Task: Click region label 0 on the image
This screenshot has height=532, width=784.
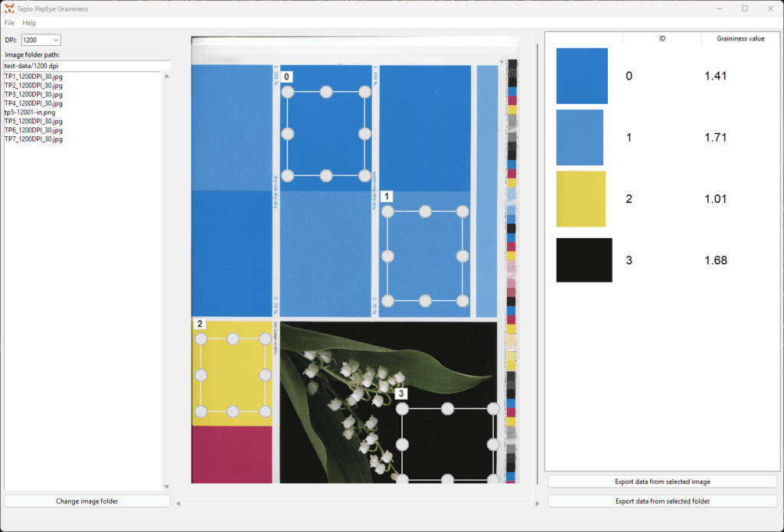Action: [x=287, y=77]
